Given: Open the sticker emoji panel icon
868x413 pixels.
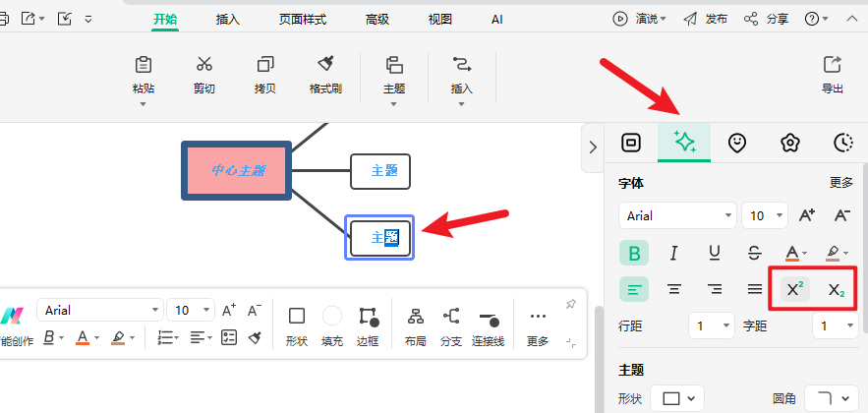Looking at the screenshot, I should (x=737, y=143).
